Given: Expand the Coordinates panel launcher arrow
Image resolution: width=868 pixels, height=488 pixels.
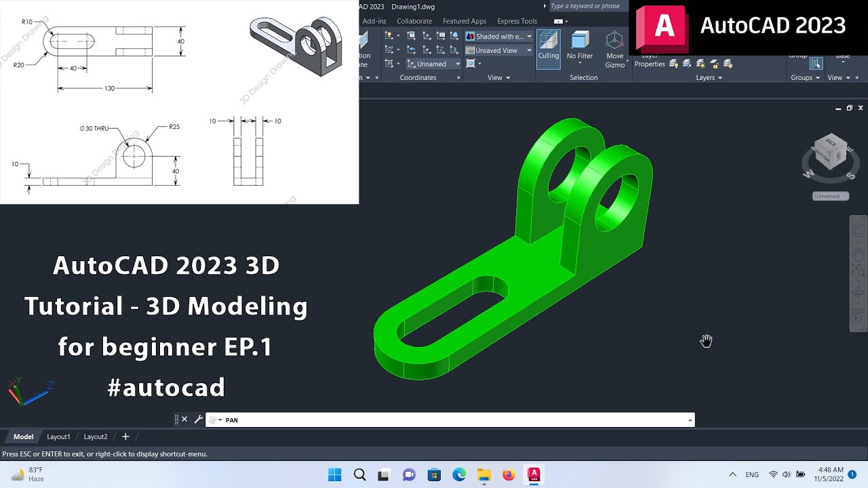Looking at the screenshot, I should click(458, 77).
